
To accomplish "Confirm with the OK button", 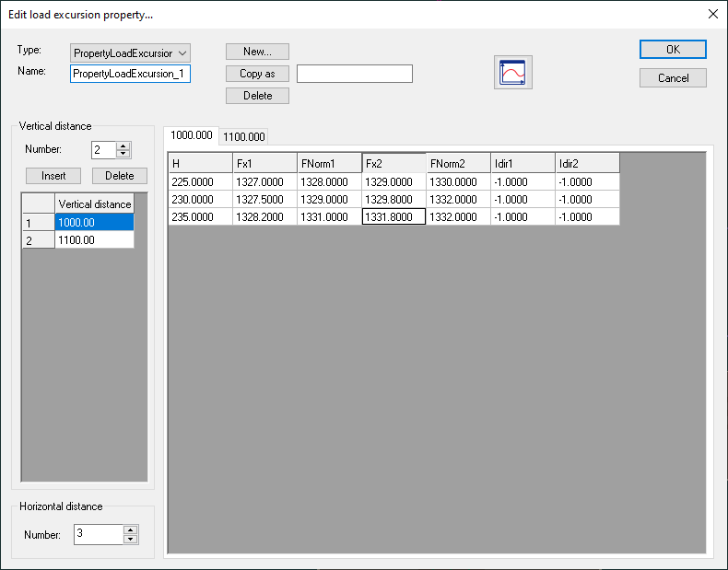I will (x=673, y=50).
